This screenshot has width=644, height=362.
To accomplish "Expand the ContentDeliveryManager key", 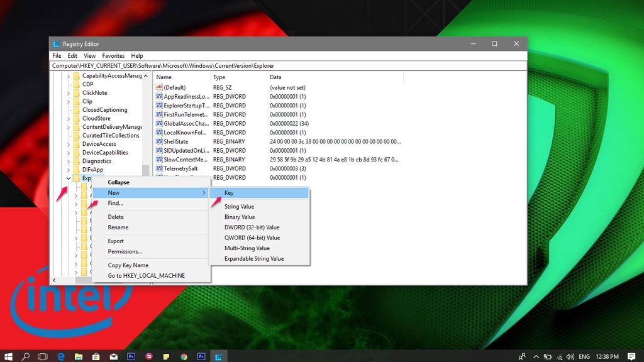I will point(69,127).
